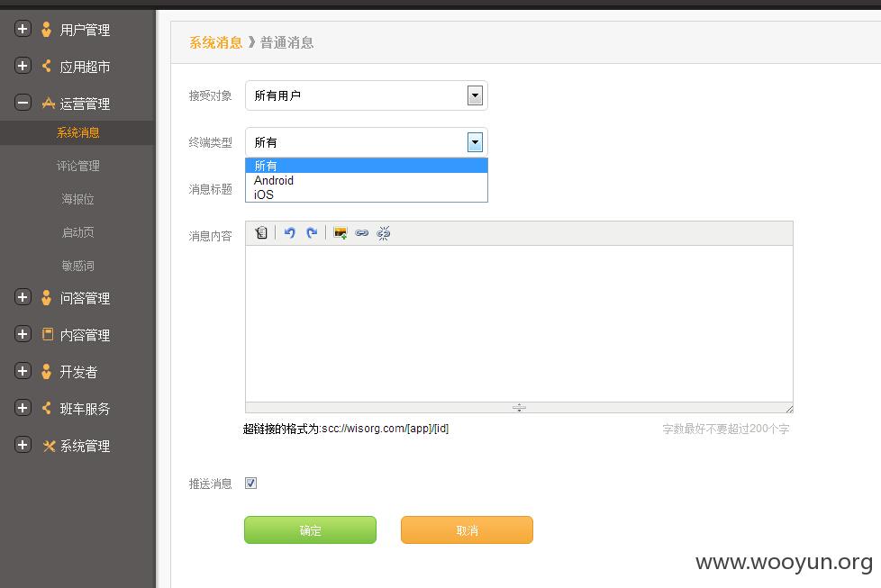The width and height of the screenshot is (881, 588).
Task: Click 班车服务 menu label
Action: [x=85, y=409]
